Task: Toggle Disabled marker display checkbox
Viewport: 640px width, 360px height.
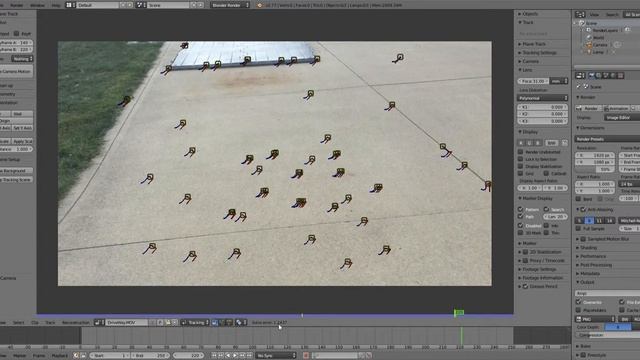Action: click(520, 225)
